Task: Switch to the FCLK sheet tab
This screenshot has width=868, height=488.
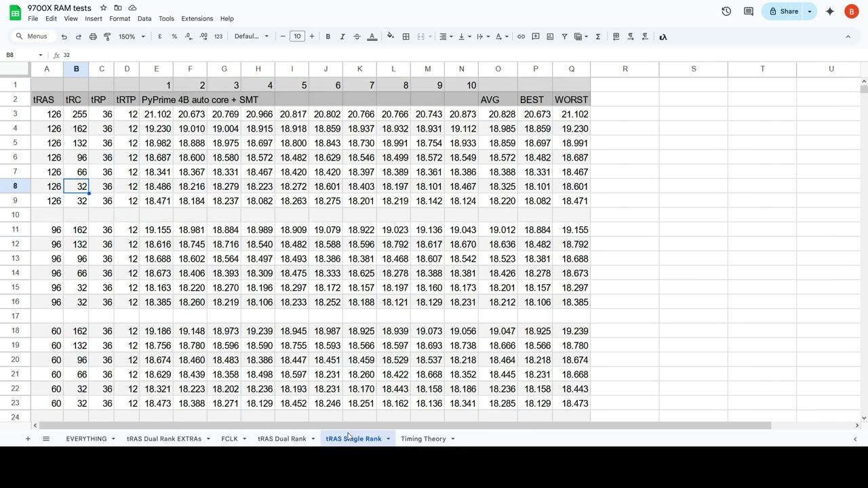Action: [x=229, y=439]
